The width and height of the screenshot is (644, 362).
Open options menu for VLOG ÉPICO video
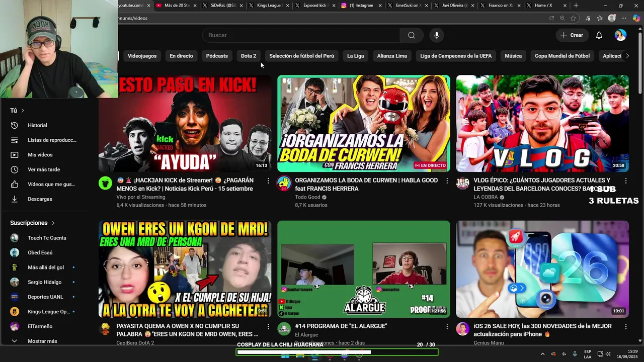pos(626,180)
